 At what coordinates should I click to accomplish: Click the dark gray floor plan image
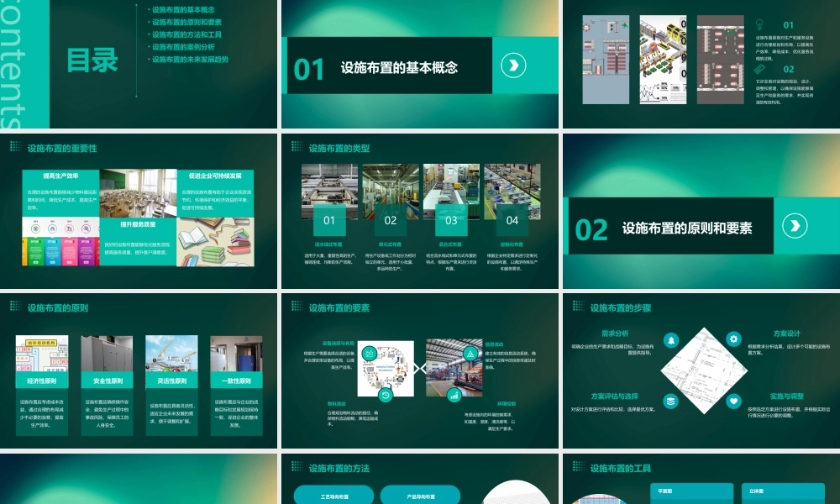click(x=721, y=60)
